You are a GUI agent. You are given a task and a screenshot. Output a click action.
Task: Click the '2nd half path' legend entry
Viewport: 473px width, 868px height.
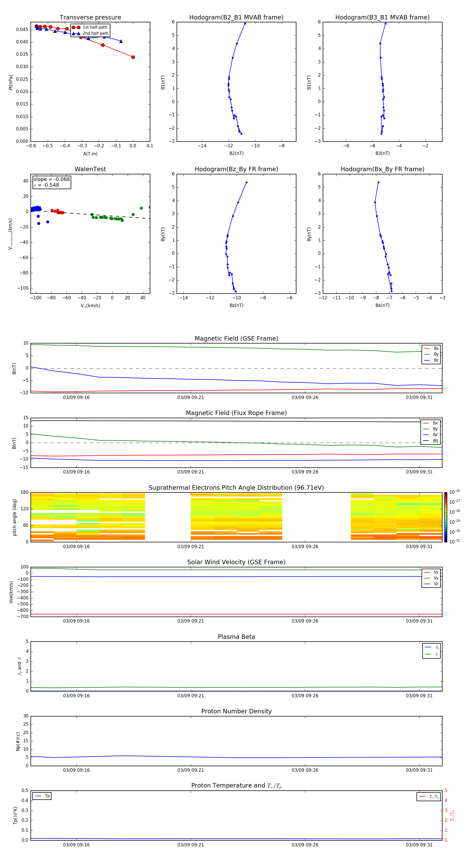click(x=90, y=33)
